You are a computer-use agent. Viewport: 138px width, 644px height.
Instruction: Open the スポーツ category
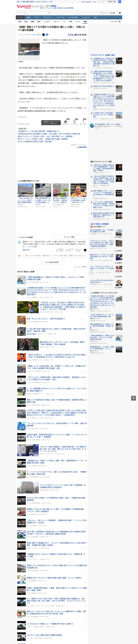tap(56, 21)
